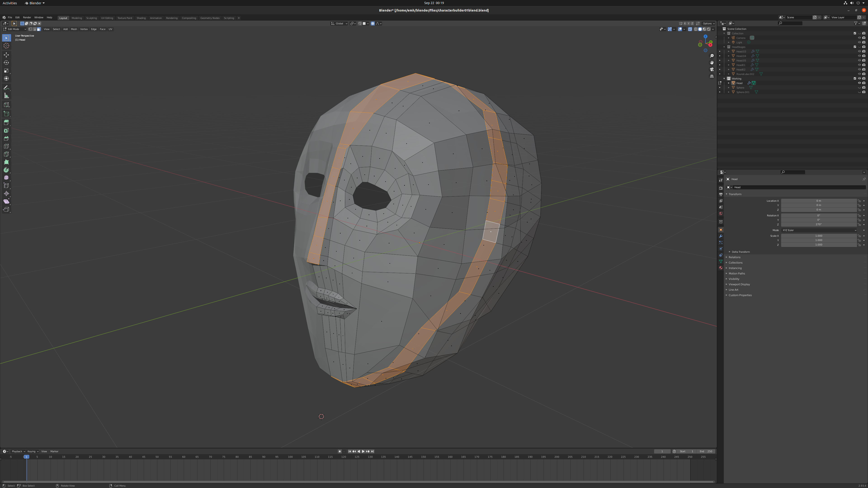Click the Scale X value field
The width and height of the screenshot is (868, 488).
click(x=819, y=236)
